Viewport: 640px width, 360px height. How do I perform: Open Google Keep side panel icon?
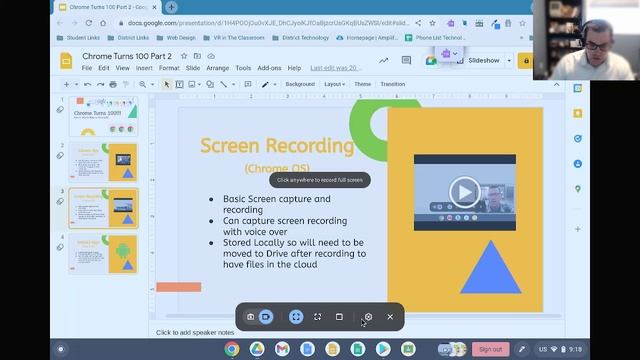point(578,113)
